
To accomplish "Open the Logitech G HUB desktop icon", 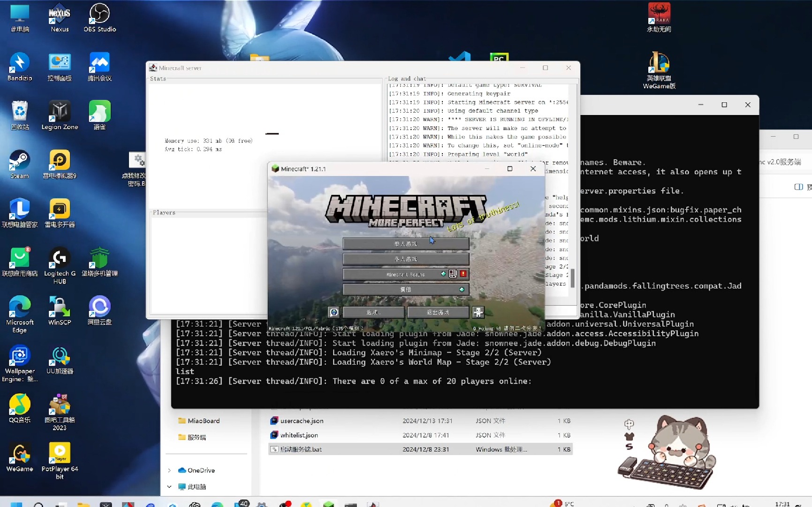I will (x=60, y=265).
